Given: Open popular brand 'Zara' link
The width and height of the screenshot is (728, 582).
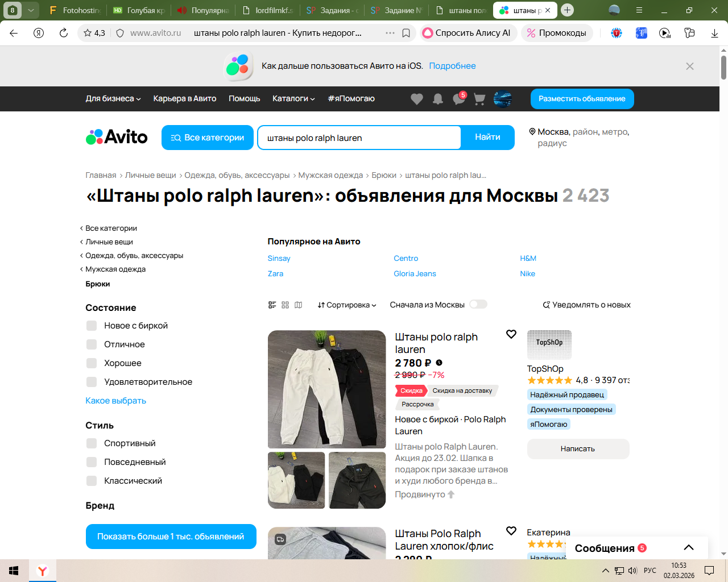Looking at the screenshot, I should point(275,273).
